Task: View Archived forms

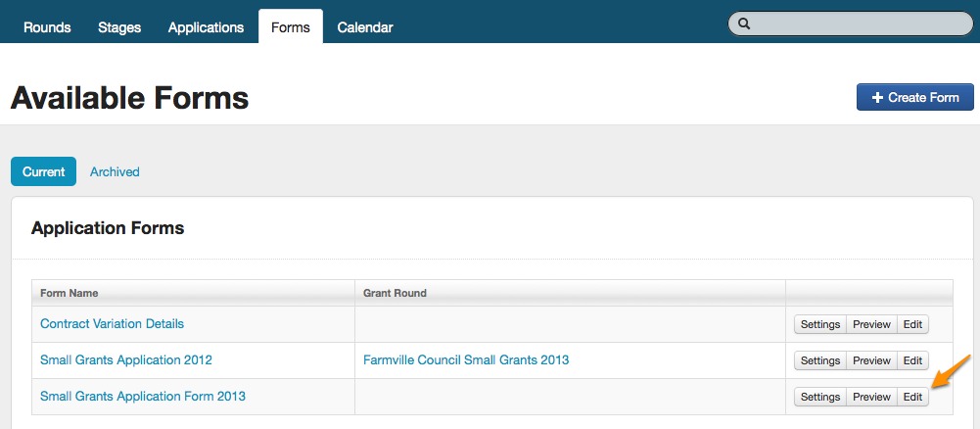Action: tap(115, 171)
